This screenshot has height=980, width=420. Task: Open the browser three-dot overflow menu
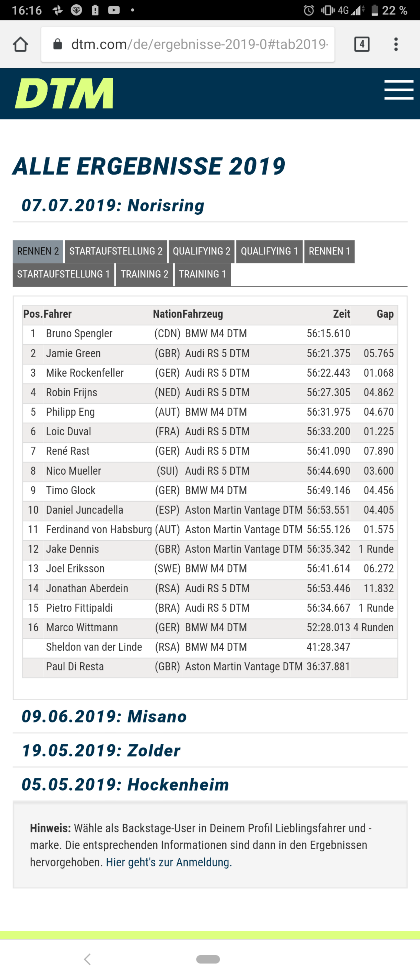point(396,44)
